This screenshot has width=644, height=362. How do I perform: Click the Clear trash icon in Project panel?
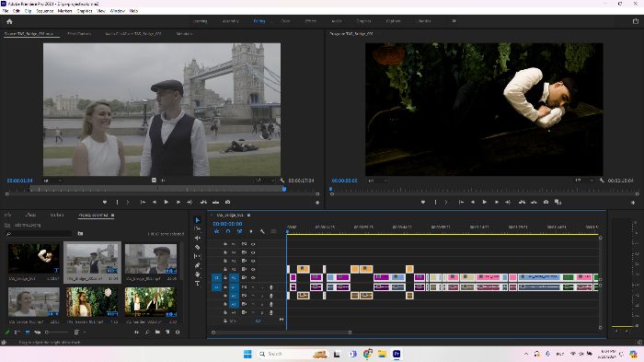click(x=178, y=332)
